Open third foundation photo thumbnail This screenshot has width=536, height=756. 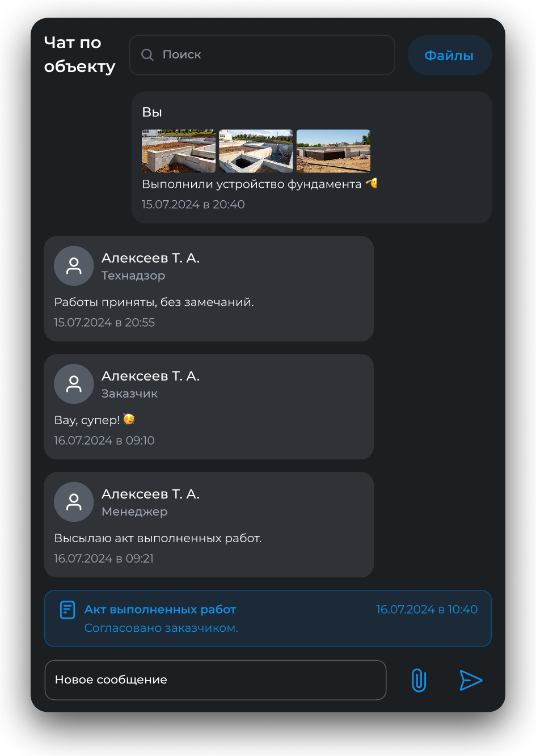click(334, 151)
